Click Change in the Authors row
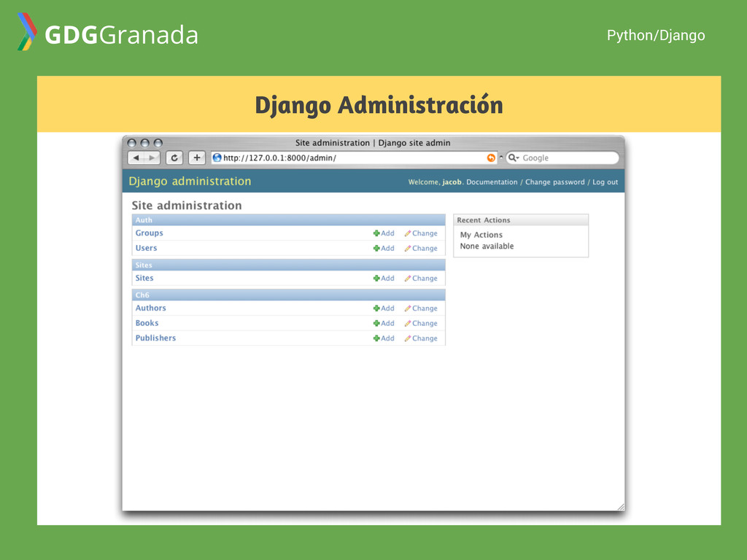Image resolution: width=747 pixels, height=560 pixels. (x=421, y=308)
